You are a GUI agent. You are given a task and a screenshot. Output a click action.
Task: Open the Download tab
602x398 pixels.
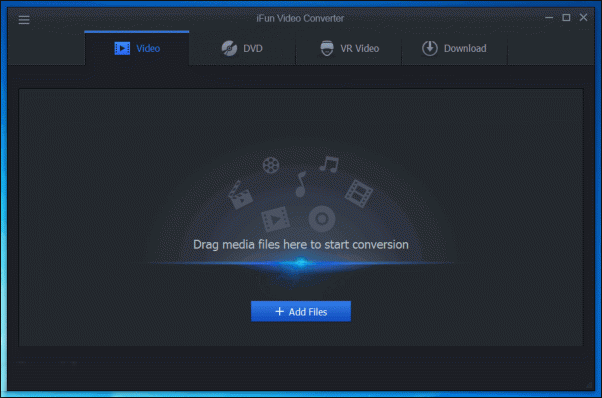pos(455,48)
